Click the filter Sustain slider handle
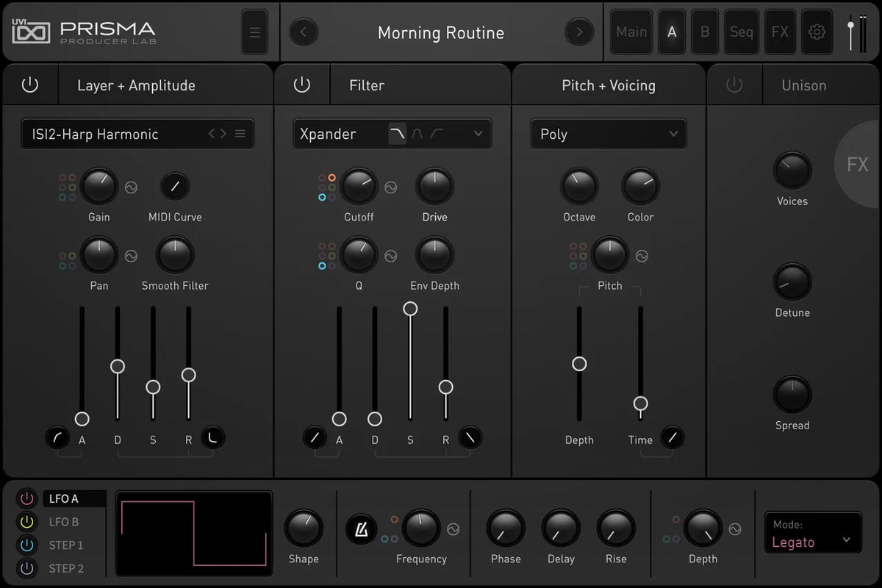The image size is (882, 588). tap(410, 309)
